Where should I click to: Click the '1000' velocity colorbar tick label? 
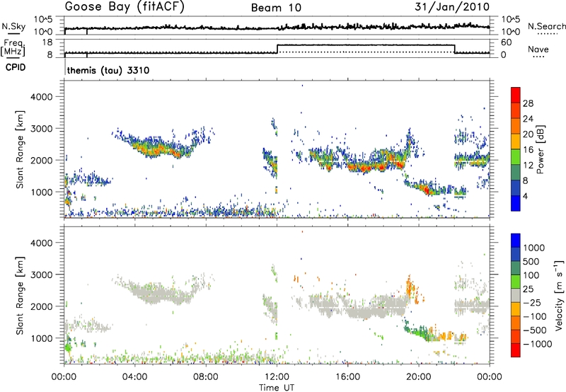coord(534,248)
